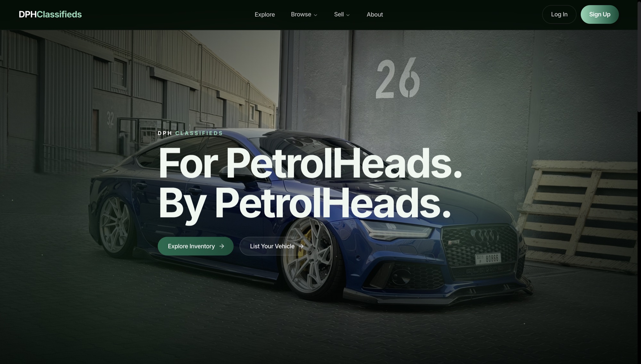Open the Sell menu label
Image resolution: width=641 pixels, height=364 pixels.
click(339, 14)
